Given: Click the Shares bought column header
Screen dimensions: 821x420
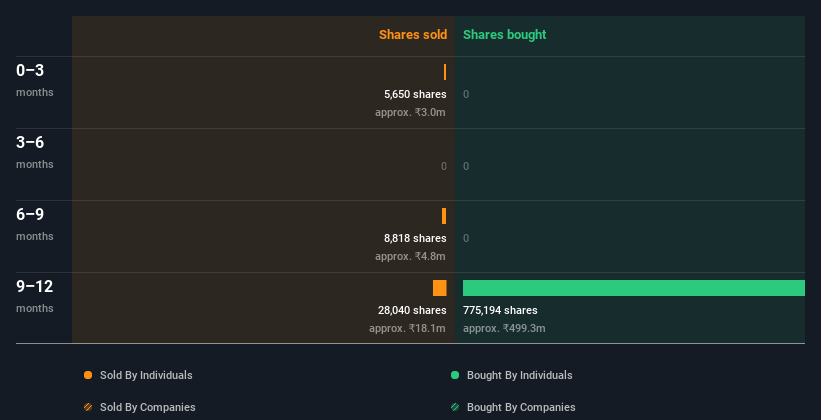Looking at the screenshot, I should pos(505,35).
